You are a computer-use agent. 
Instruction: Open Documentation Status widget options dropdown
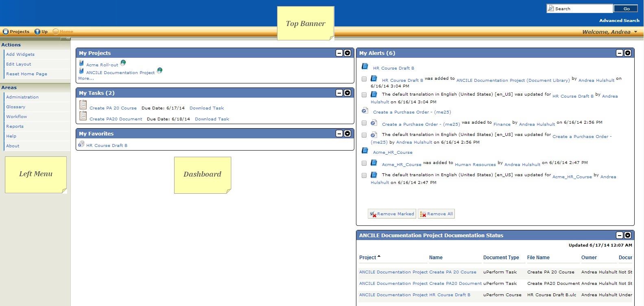click(x=628, y=235)
